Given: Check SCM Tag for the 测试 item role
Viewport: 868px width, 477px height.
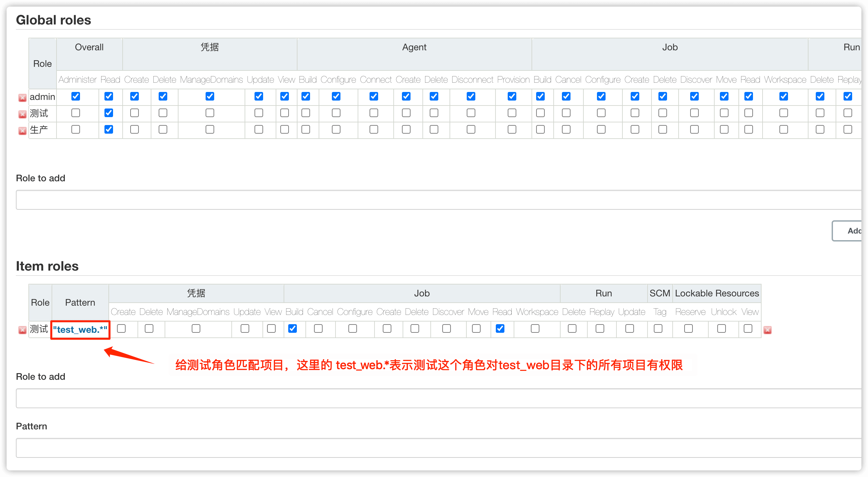Looking at the screenshot, I should (x=658, y=329).
